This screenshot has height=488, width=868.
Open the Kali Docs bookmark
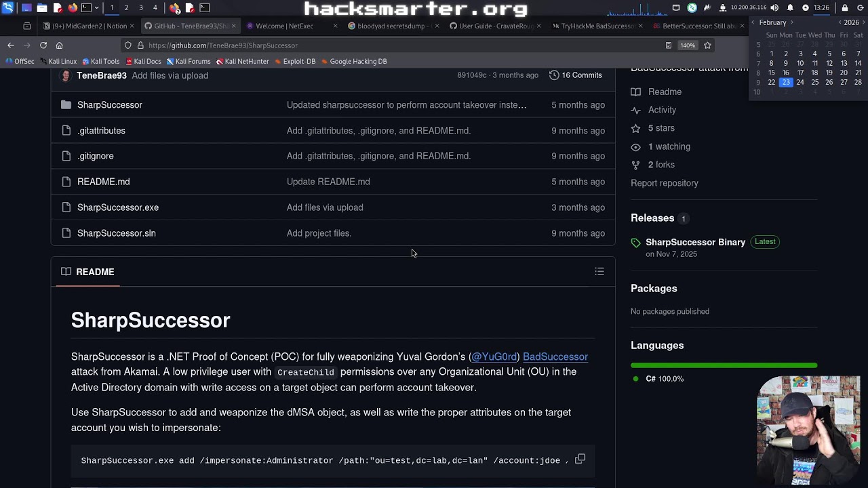tap(142, 61)
